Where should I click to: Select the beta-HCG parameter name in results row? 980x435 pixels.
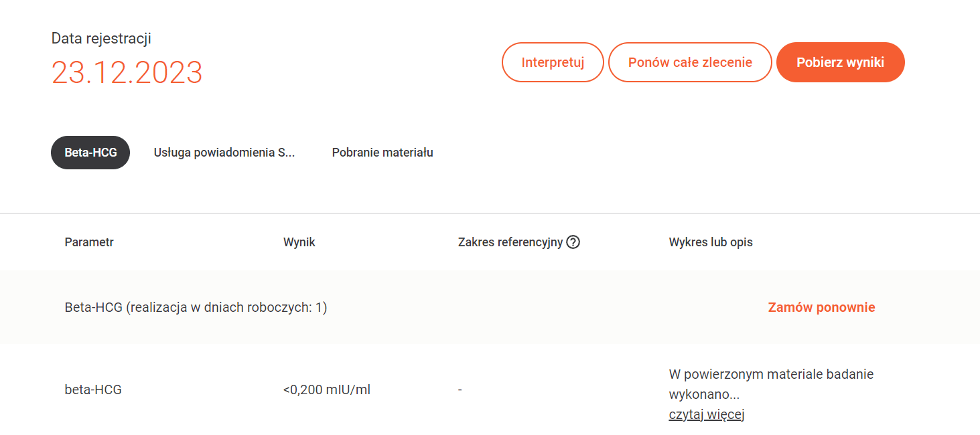[93, 389]
